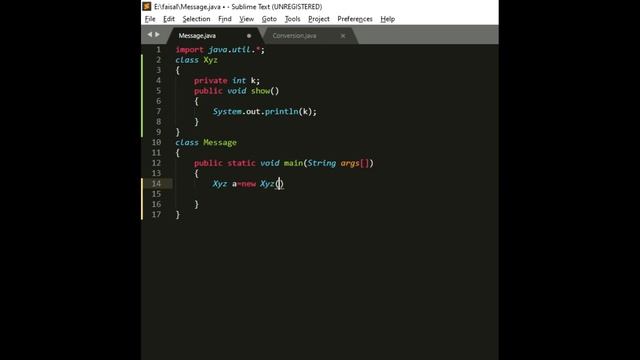Click 'String' parameter type on line 12

tap(322, 163)
